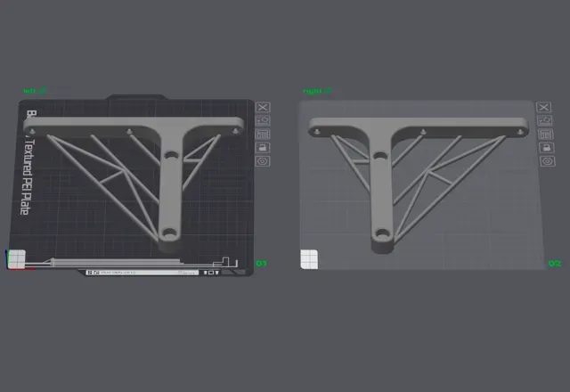The image size is (570, 392).
Task: Auto-orient objects on the left plate
Action: (x=263, y=121)
